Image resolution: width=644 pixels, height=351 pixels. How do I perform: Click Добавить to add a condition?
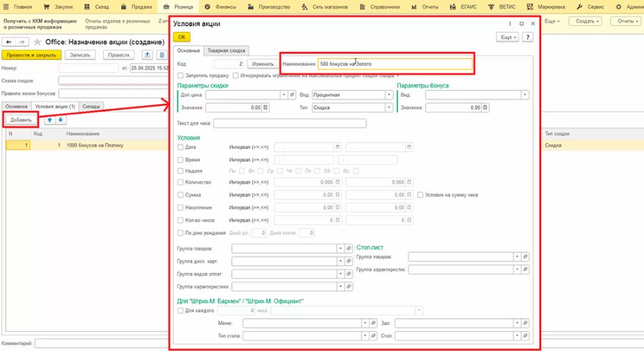pos(21,120)
